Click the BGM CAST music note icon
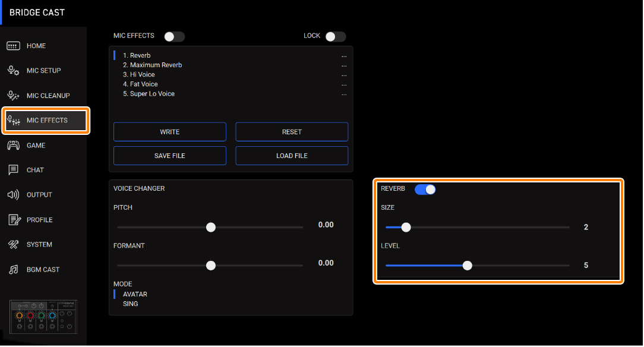 tap(14, 269)
